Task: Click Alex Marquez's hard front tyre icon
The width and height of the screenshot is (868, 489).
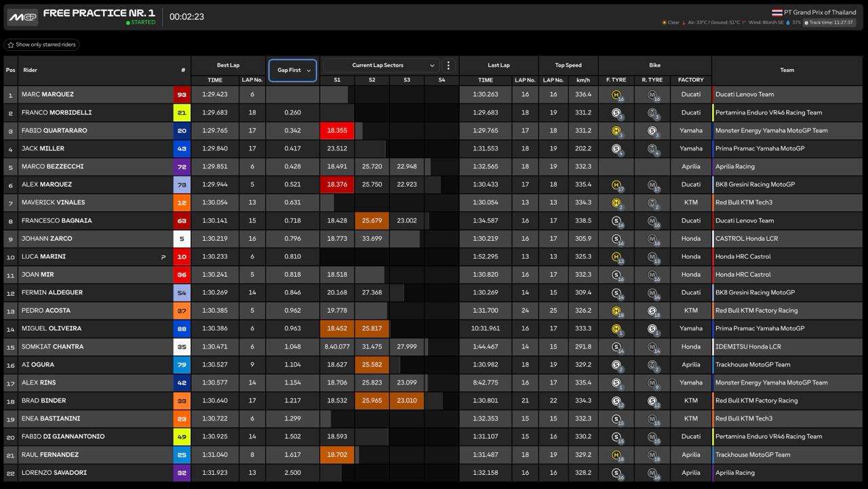Action: 616,185
